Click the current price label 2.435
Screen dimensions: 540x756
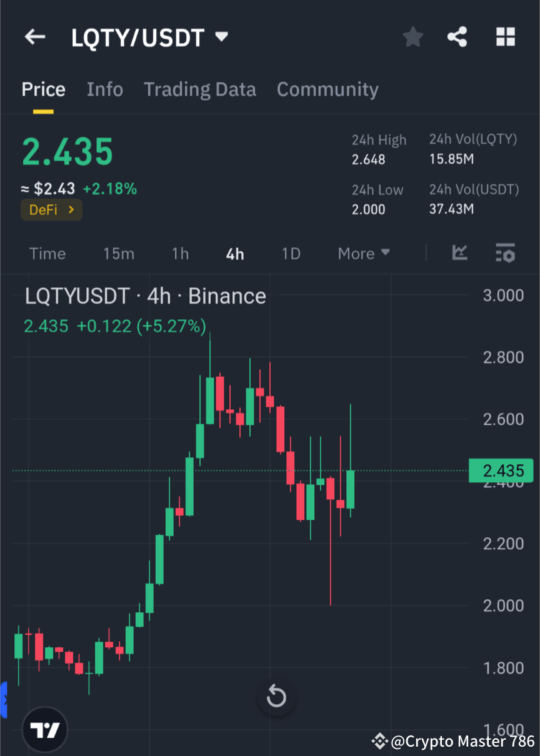[x=501, y=470]
